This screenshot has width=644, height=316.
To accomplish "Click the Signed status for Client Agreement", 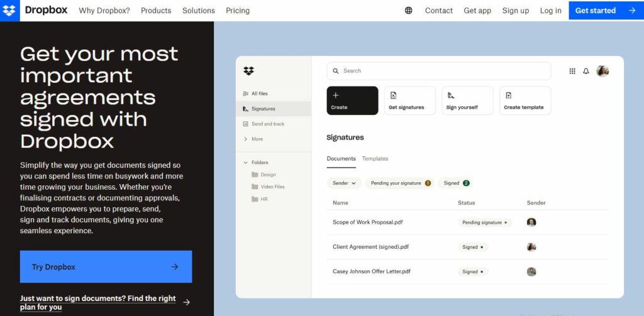I will point(473,247).
